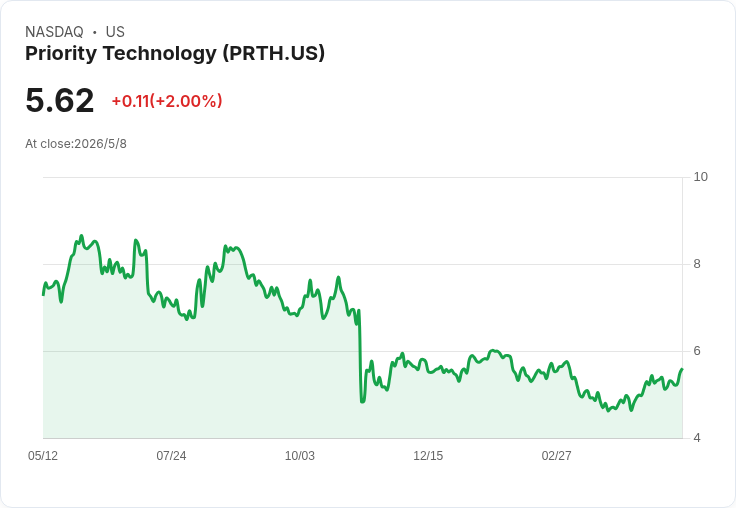Click the chart line's highest peak in late May
Image resolution: width=736 pixels, height=508 pixels.
pyautogui.click(x=81, y=236)
